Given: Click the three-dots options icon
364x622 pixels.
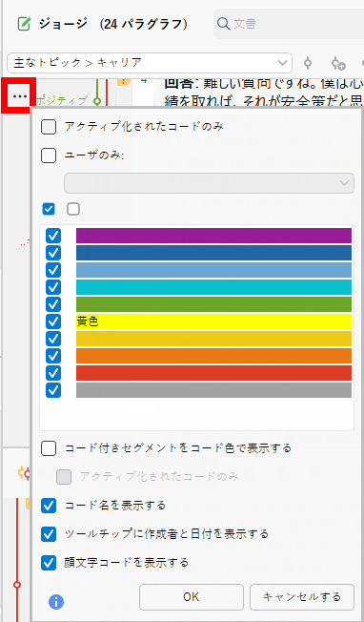Looking at the screenshot, I should [x=19, y=96].
